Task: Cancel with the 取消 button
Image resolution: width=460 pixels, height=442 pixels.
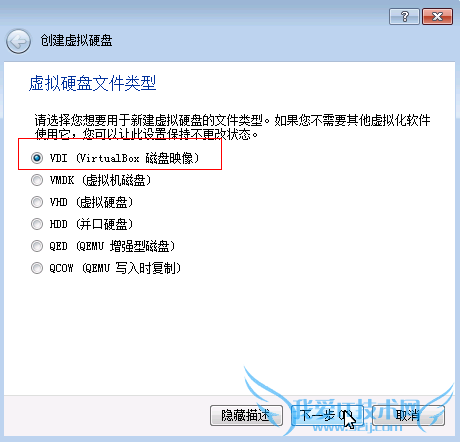Action: tap(408, 415)
